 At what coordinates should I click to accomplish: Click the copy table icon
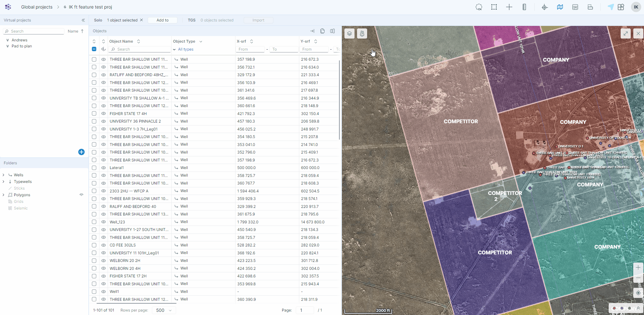click(322, 31)
